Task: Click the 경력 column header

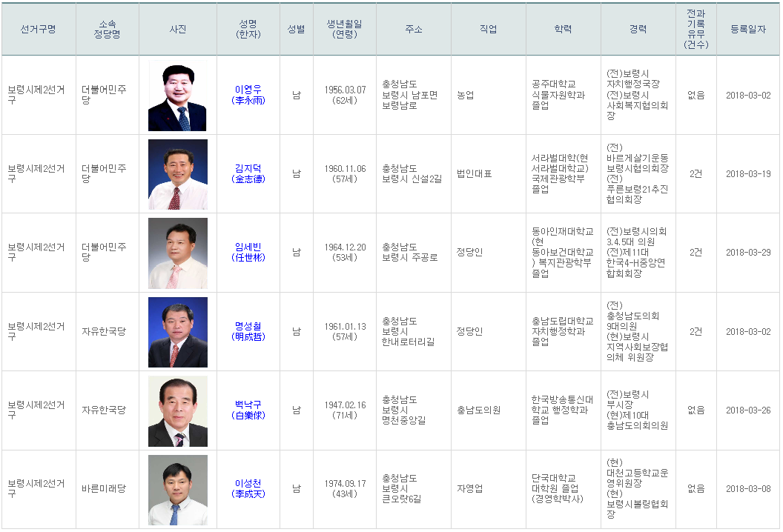Action: point(638,29)
